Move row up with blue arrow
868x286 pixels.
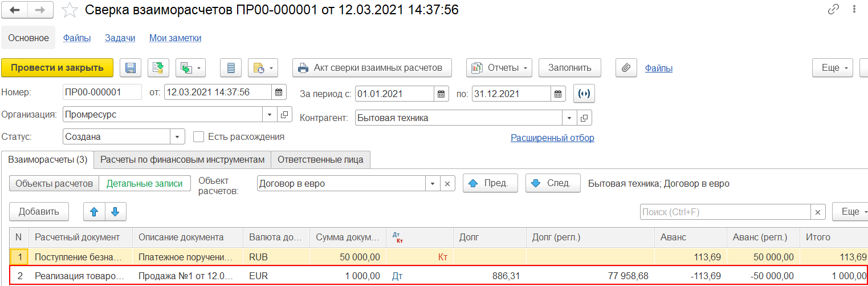coord(94,212)
